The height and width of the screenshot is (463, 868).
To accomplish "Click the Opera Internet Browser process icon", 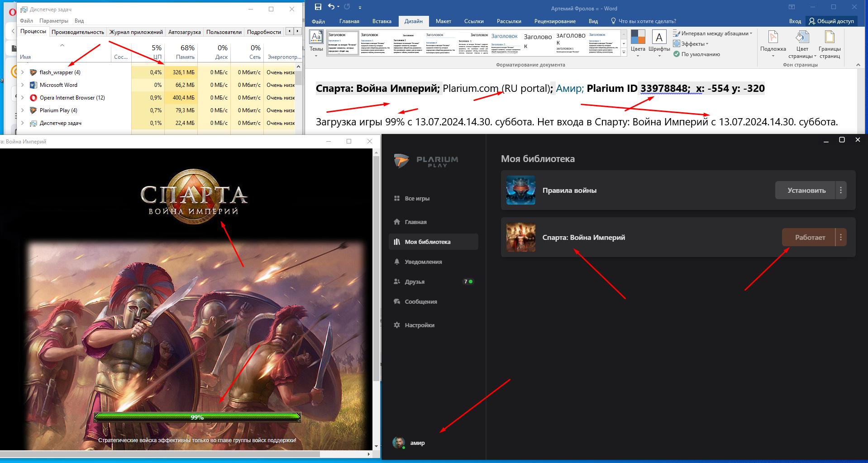I will click(33, 98).
